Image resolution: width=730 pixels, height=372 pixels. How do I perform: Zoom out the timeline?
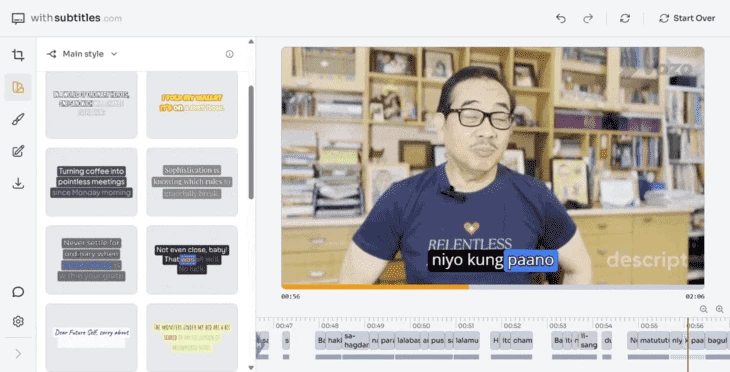click(x=703, y=309)
